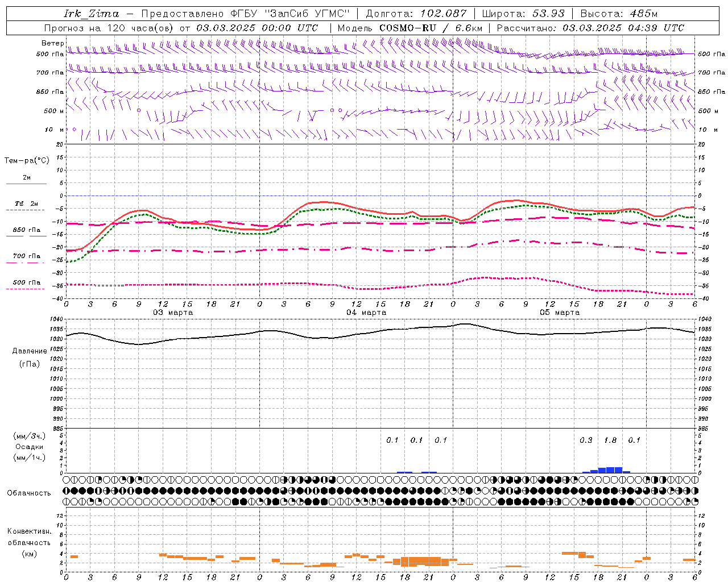Click the "Осадки" precipitation panel label
The width and height of the screenshot is (728, 582).
[x=29, y=447]
